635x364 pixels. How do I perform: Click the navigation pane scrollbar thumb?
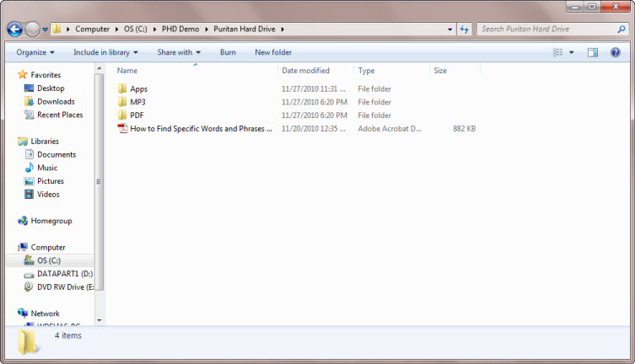(100, 182)
